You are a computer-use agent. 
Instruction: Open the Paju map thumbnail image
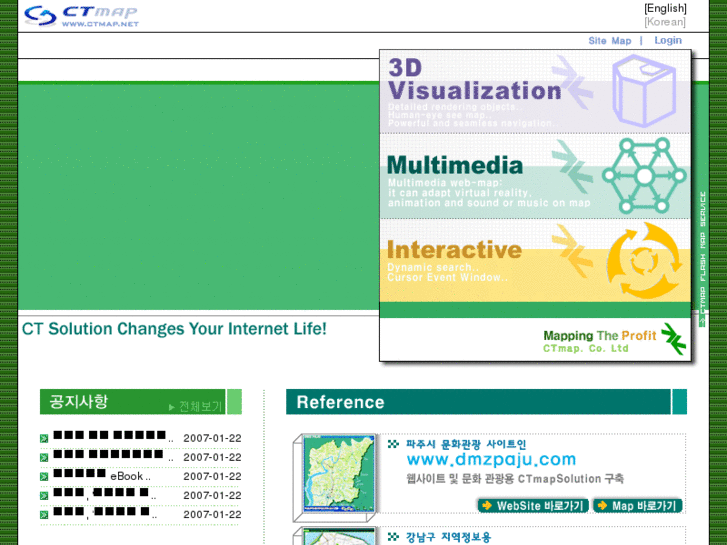click(x=339, y=473)
